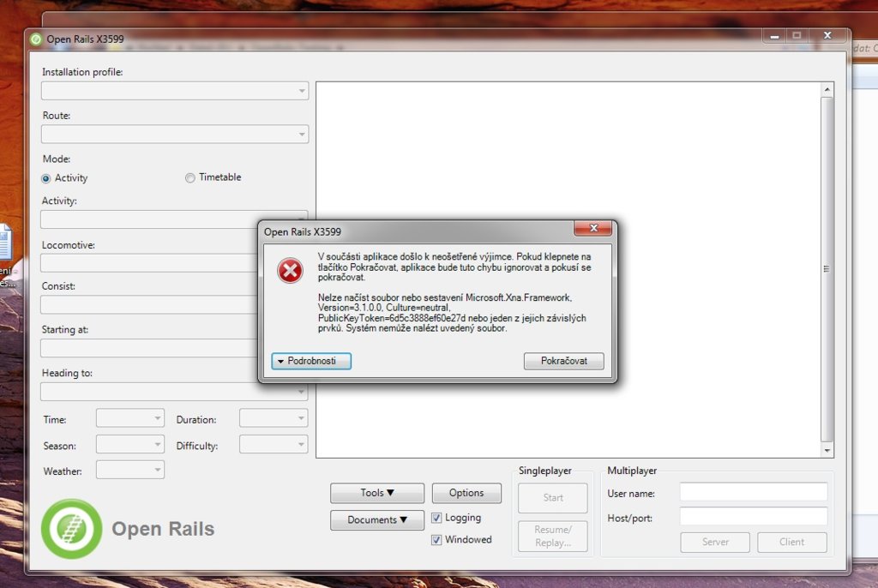Screen dimensions: 878x588
Task: Close the error dialog with X button
Action: click(x=592, y=228)
